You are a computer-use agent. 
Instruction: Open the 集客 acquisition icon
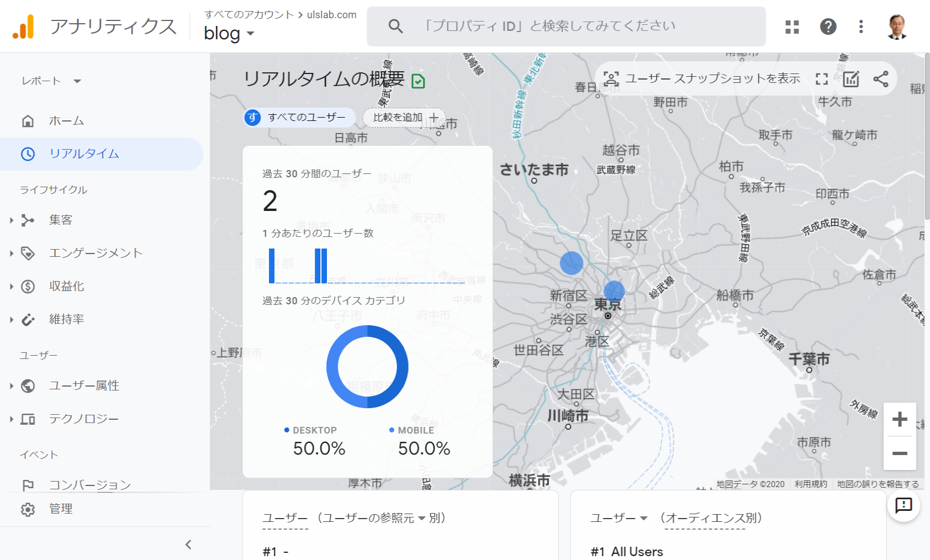pyautogui.click(x=28, y=220)
